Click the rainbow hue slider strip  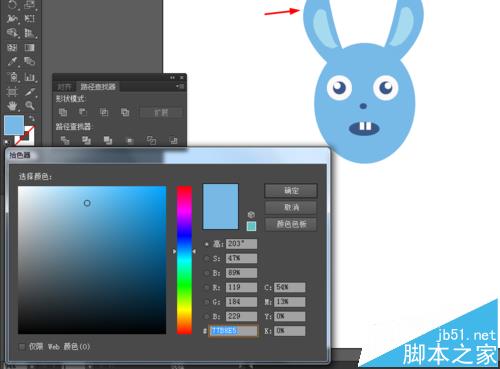click(184, 260)
